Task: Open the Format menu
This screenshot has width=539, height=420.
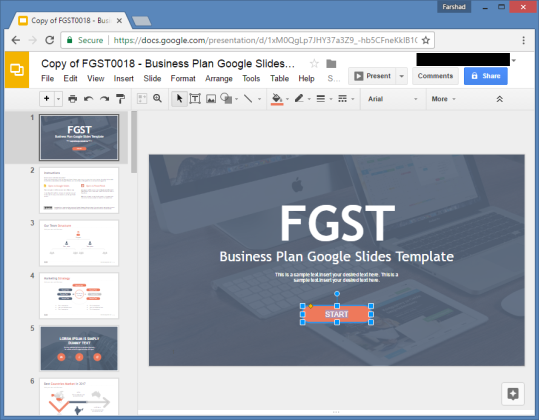Action: [183, 79]
